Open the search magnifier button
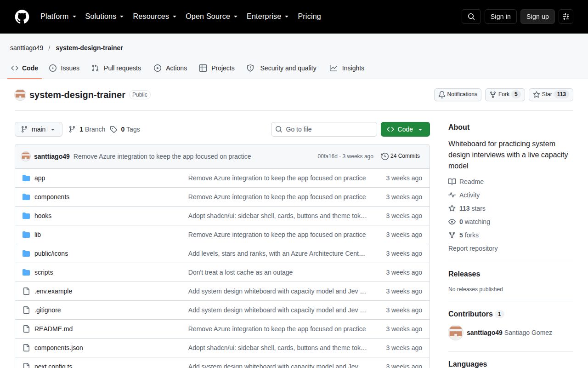Image resolution: width=588 pixels, height=368 pixels. tap(471, 17)
